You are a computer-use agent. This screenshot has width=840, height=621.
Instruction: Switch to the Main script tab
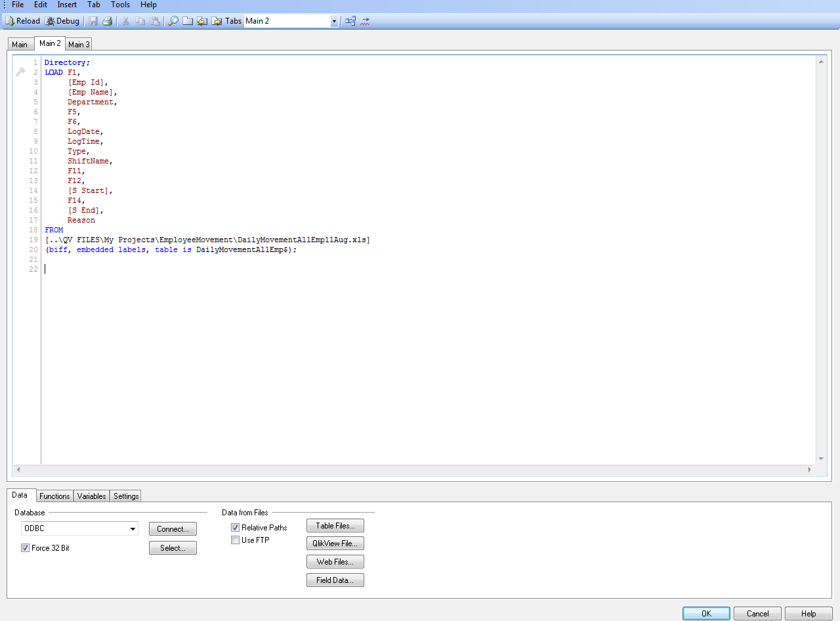[x=20, y=45]
